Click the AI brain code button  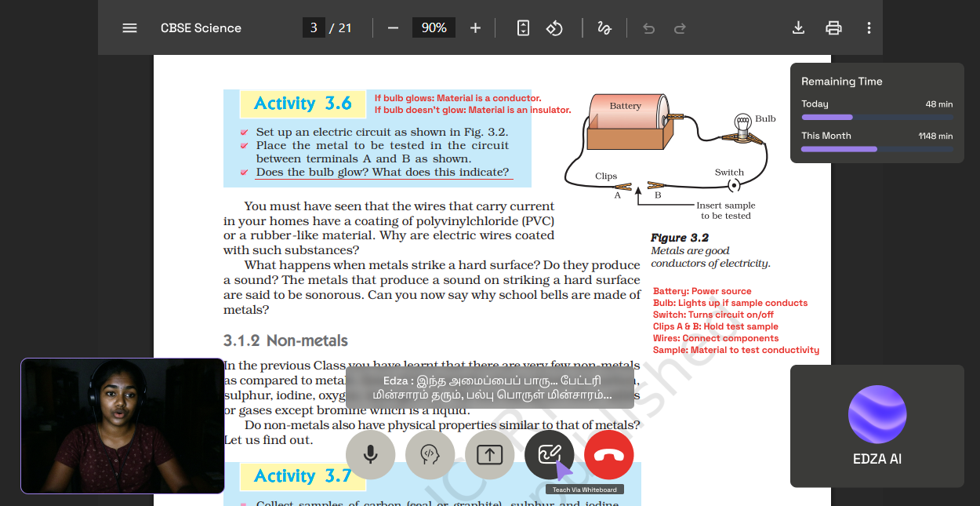coord(430,455)
